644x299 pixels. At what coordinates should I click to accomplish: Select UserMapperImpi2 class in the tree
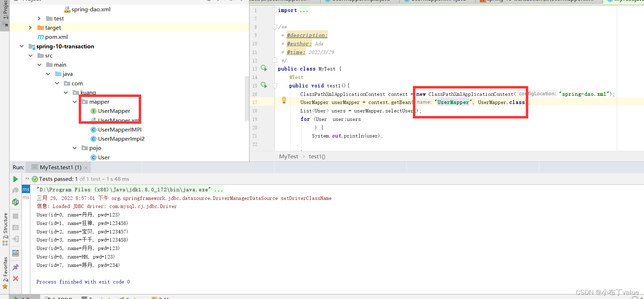(x=121, y=139)
